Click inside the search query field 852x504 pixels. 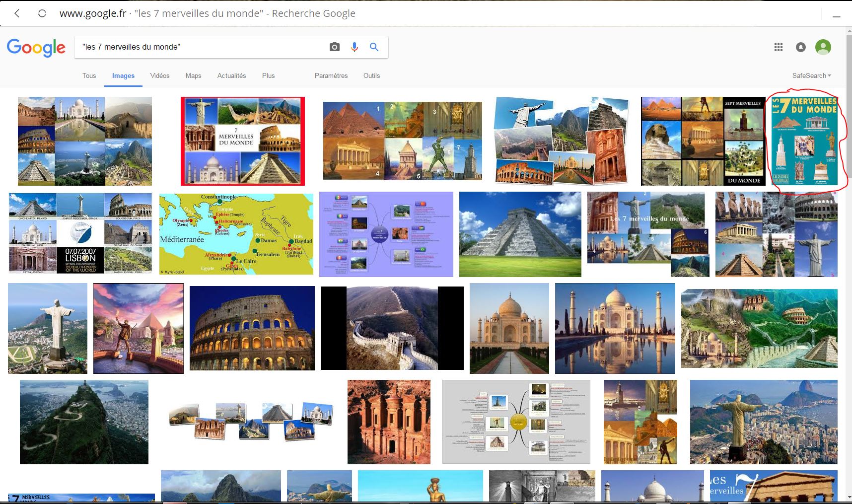(x=199, y=47)
